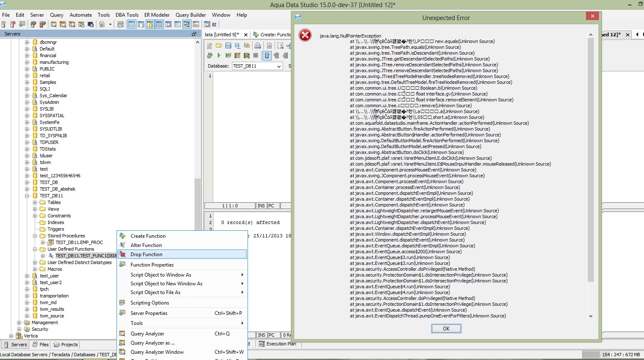This screenshot has width=644, height=360.
Task: Select Drop Function from context menu
Action: pos(182,254)
